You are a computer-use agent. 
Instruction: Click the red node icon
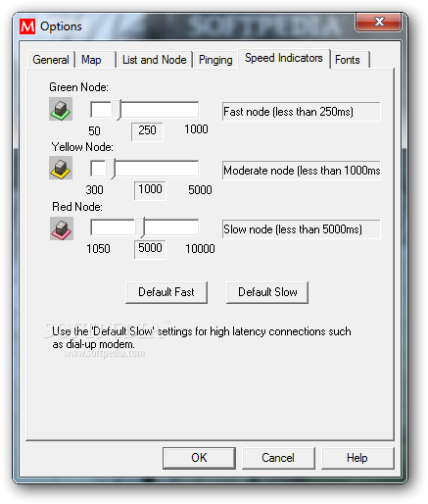[x=62, y=228]
